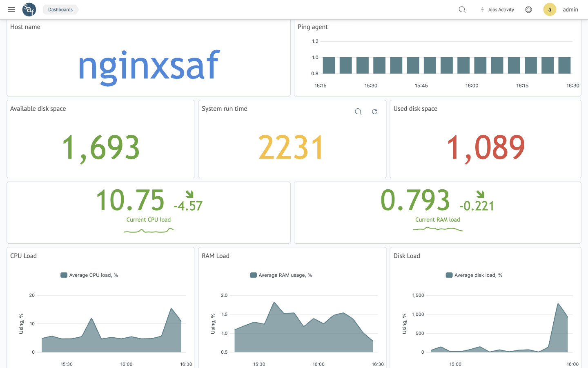This screenshot has width=588, height=368.
Task: Click the admin user avatar
Action: [x=550, y=9]
